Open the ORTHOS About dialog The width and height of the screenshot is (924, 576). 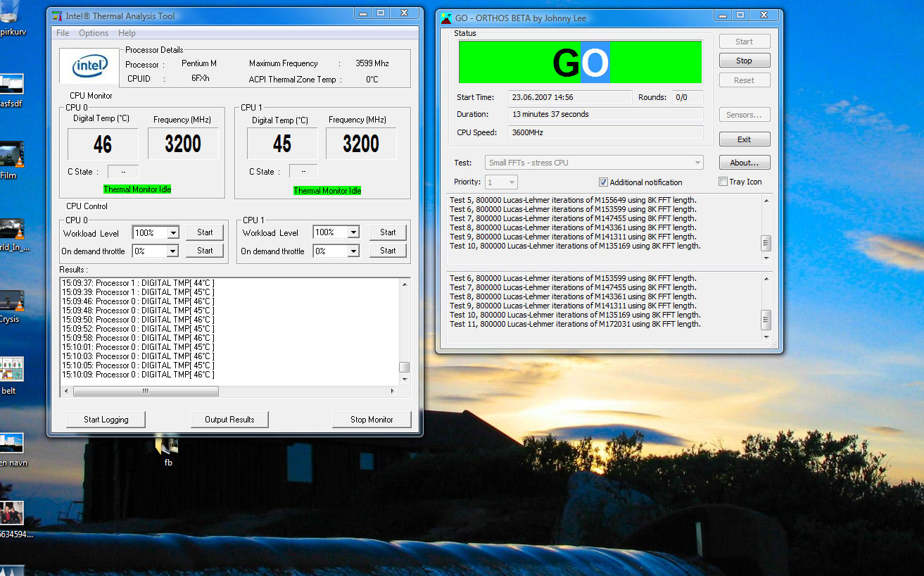[745, 163]
